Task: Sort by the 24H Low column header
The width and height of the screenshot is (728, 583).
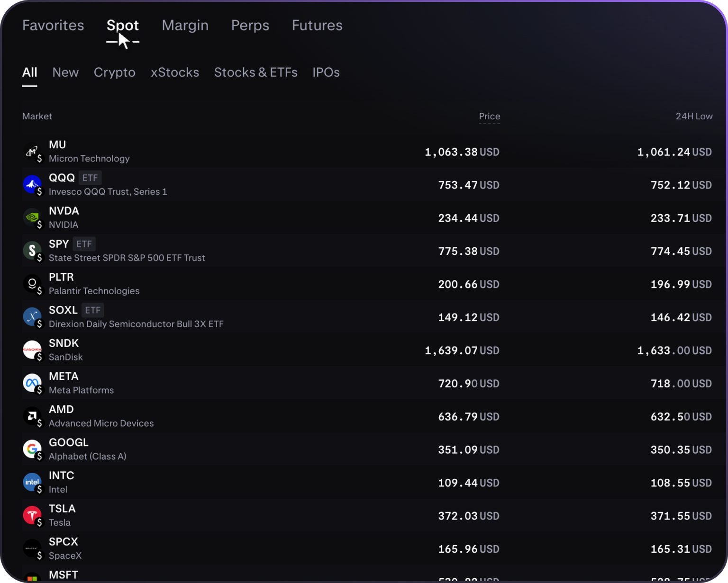Action: click(x=694, y=116)
